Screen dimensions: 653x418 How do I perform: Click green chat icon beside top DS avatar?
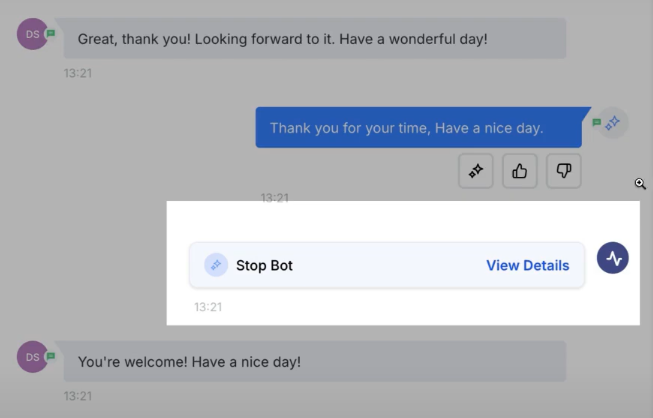(51, 33)
